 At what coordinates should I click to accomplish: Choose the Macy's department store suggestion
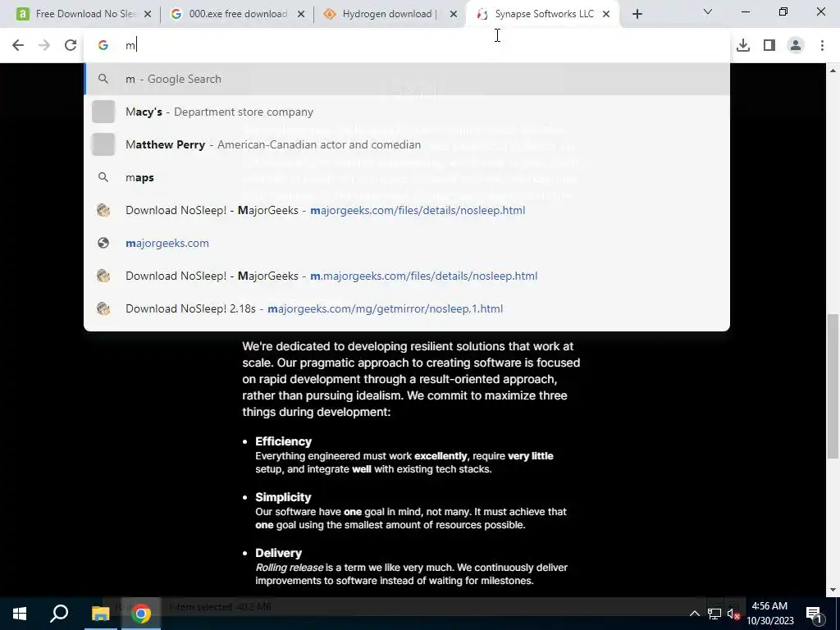coord(407,112)
